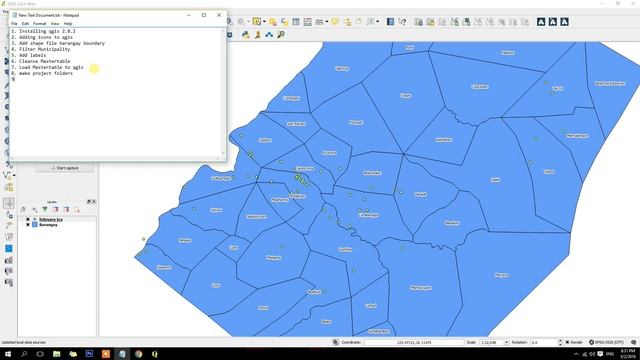This screenshot has height=360, width=640.
Task: Click the Coordinate input field in status bar
Action: pyautogui.click(x=414, y=342)
